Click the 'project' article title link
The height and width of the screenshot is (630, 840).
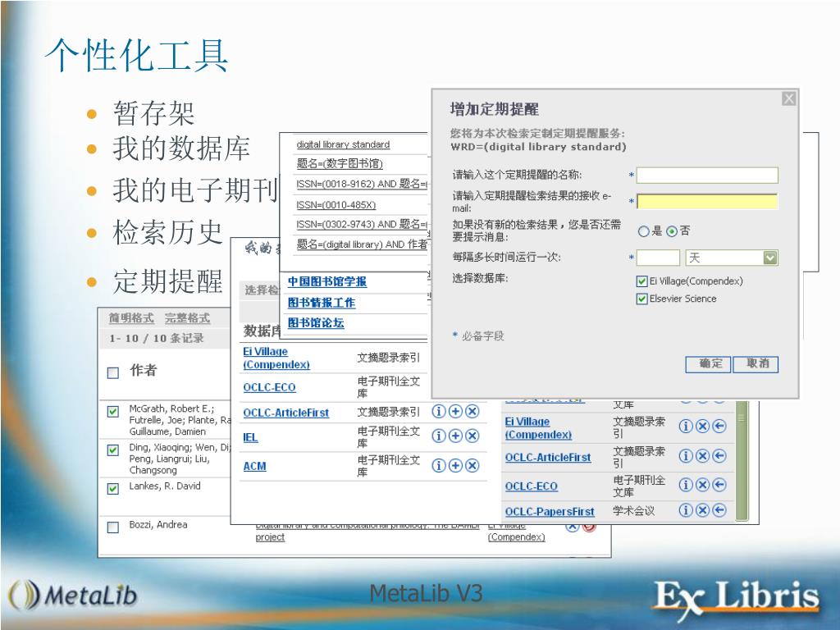[270, 536]
